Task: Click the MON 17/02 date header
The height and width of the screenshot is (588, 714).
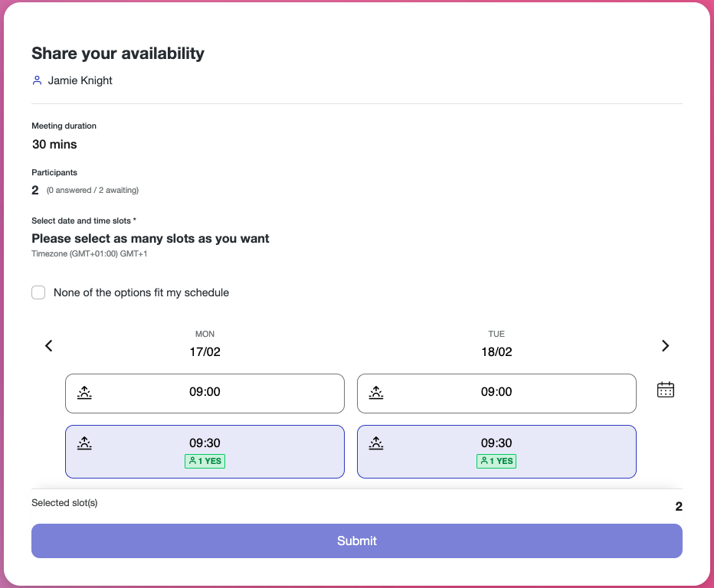Action: click(205, 344)
